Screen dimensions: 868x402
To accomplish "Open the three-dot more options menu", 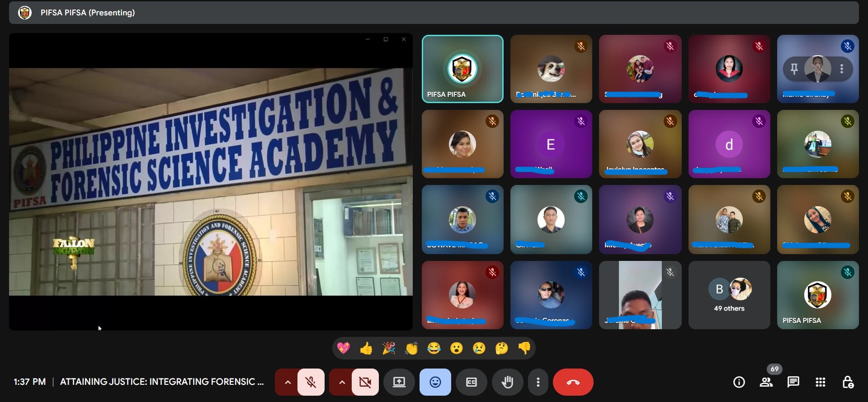I will (538, 382).
